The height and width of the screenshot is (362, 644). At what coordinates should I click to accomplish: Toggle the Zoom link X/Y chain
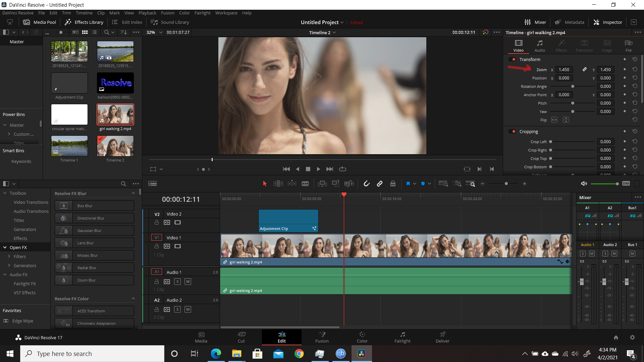584,69
